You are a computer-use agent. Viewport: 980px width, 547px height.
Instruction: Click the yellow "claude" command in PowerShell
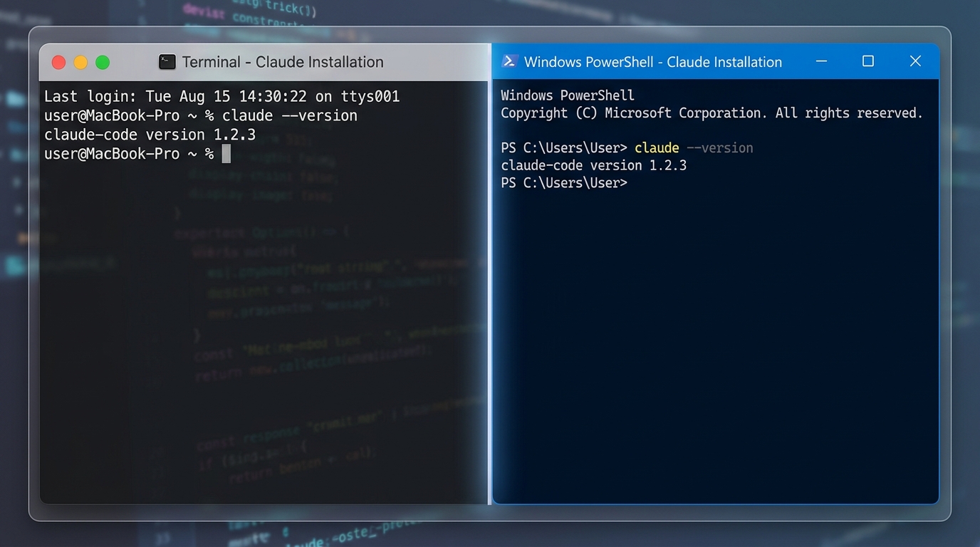tap(657, 148)
